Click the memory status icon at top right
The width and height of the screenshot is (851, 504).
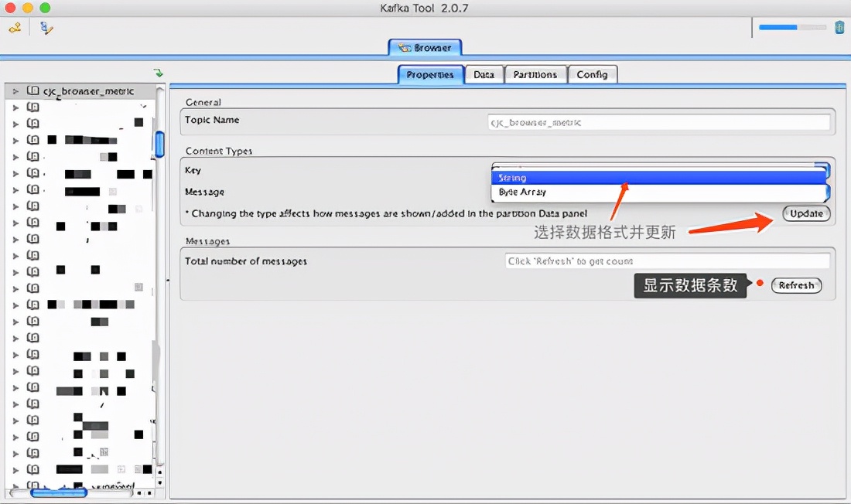click(x=839, y=27)
